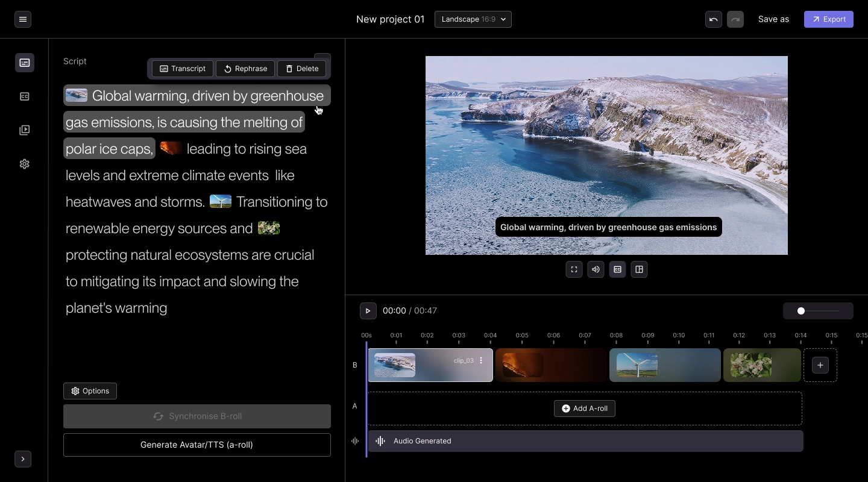Screen dimensions: 868x482
Task: Expand the collapsed left sidebar
Action: click(23, 459)
